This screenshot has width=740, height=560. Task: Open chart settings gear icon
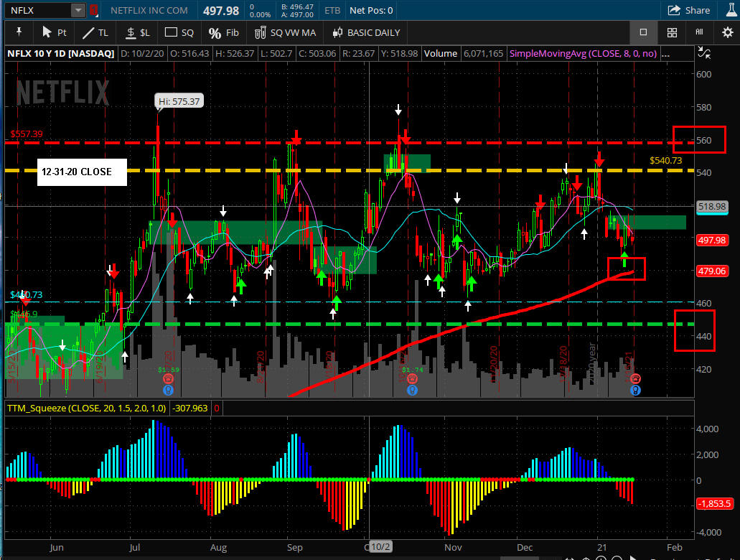click(726, 32)
